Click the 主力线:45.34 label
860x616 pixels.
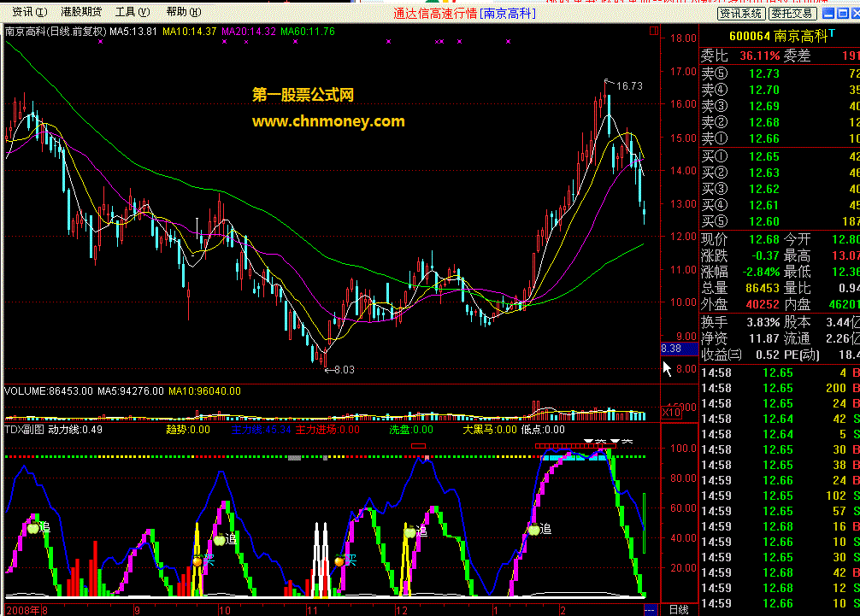coord(261,430)
